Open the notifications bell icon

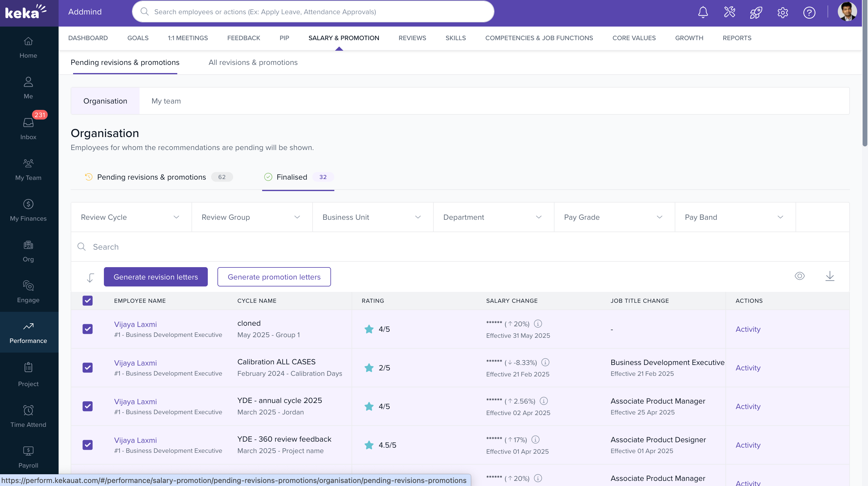click(x=702, y=12)
